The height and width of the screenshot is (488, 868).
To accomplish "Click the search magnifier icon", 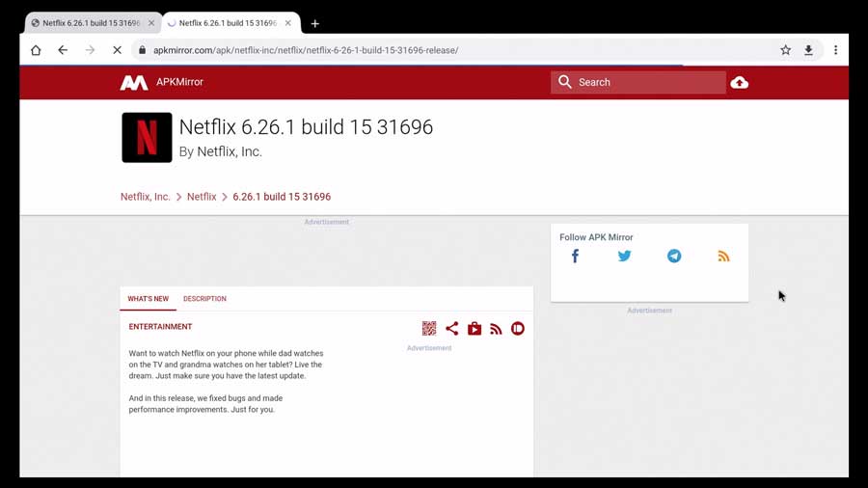I will pos(564,82).
